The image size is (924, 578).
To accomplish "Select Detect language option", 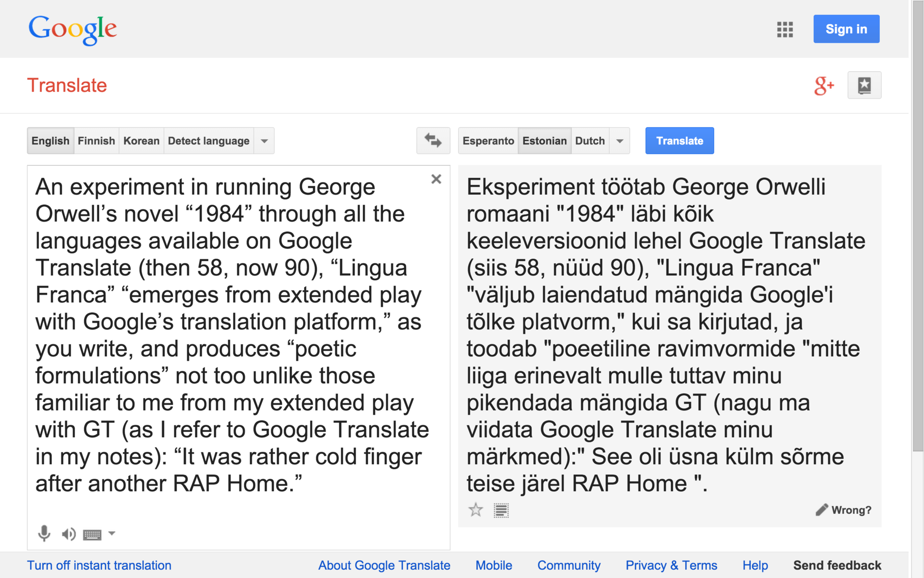I will tap(208, 141).
